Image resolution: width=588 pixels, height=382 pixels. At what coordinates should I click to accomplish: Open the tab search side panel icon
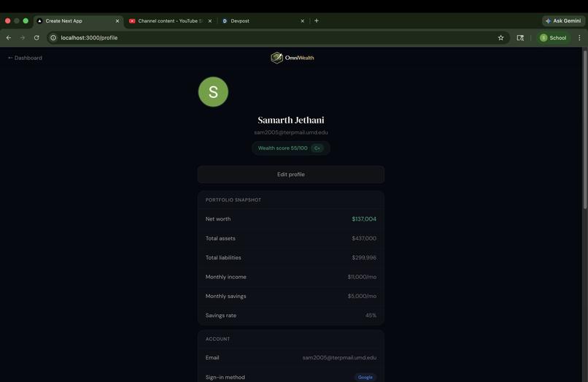pos(520,37)
